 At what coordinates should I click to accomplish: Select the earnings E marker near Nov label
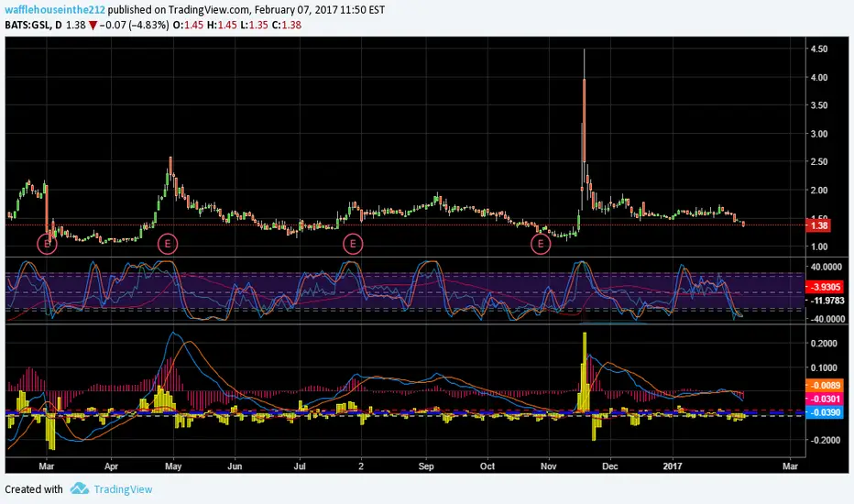tap(541, 244)
